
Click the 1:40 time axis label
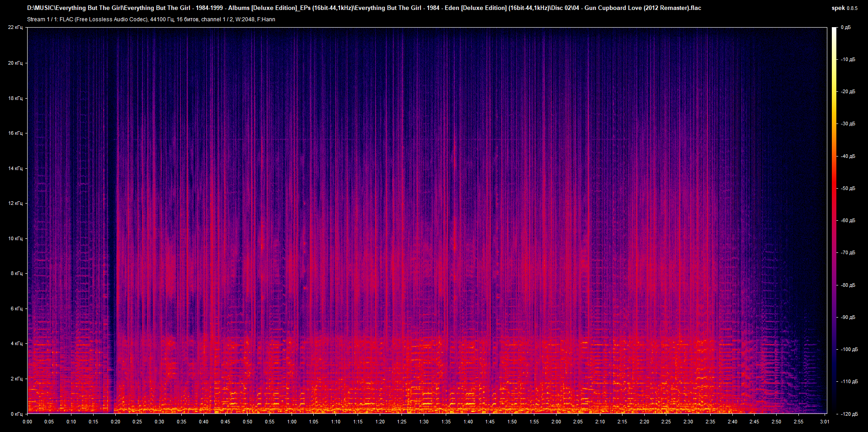click(x=468, y=422)
